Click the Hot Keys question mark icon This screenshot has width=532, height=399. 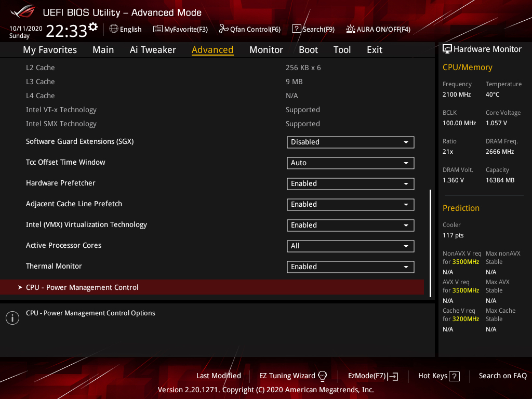[x=454, y=376]
